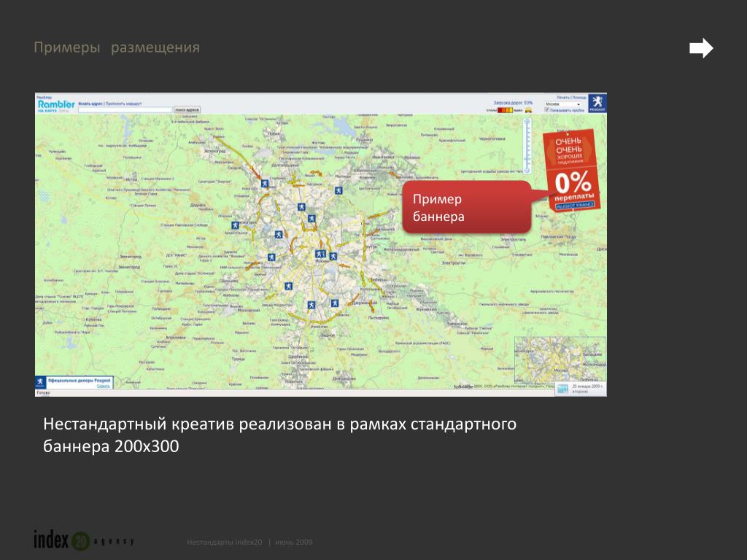Click the overview mini-map thumbnail

click(x=560, y=360)
